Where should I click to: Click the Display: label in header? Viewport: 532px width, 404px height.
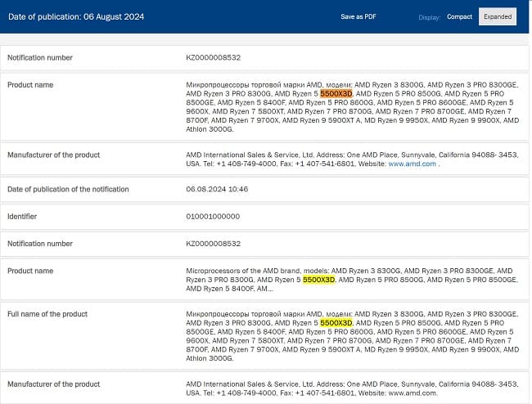click(429, 17)
